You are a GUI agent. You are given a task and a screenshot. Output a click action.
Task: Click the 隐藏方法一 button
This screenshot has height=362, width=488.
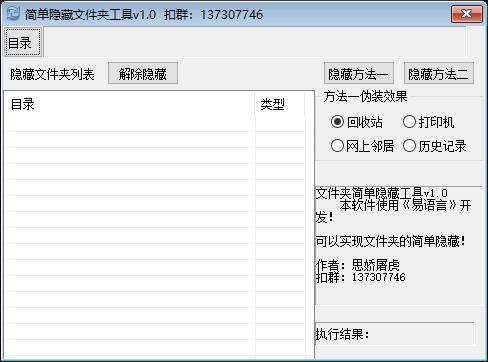[x=359, y=73]
